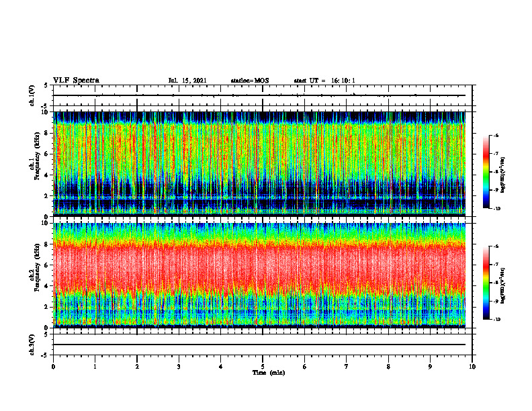Select the ch.2 colorbar log(PSD) label
532x411 pixels.
pyautogui.click(x=503, y=285)
